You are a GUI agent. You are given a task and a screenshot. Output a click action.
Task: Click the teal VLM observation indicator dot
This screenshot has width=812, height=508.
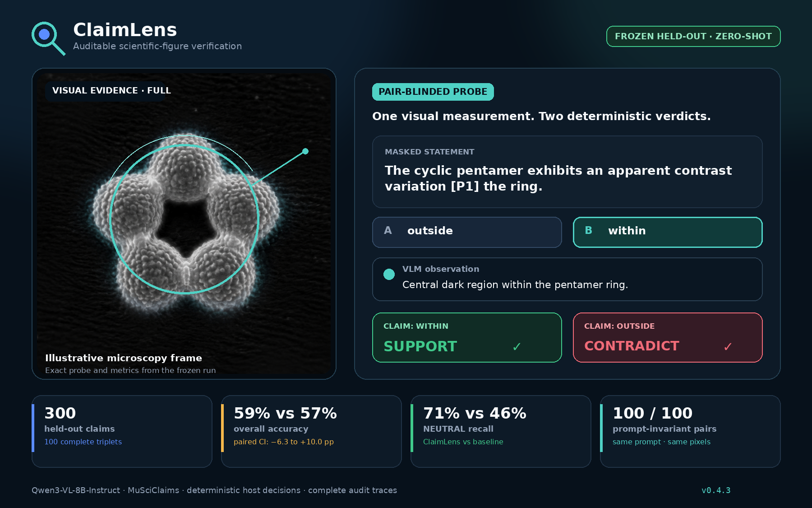tap(389, 274)
